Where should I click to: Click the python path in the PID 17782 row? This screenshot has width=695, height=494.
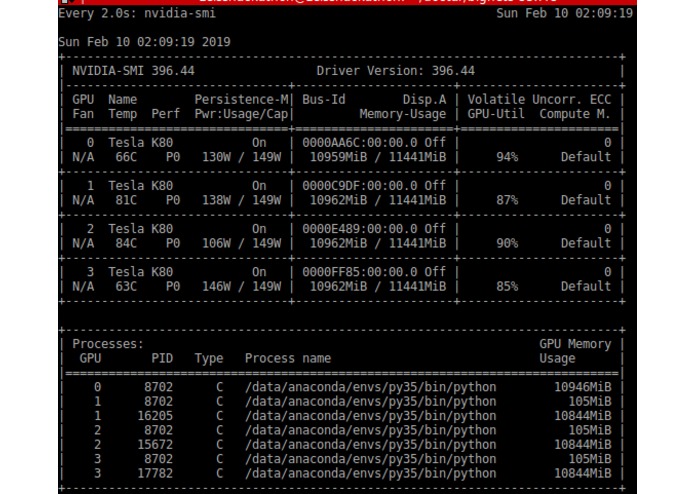(x=371, y=474)
